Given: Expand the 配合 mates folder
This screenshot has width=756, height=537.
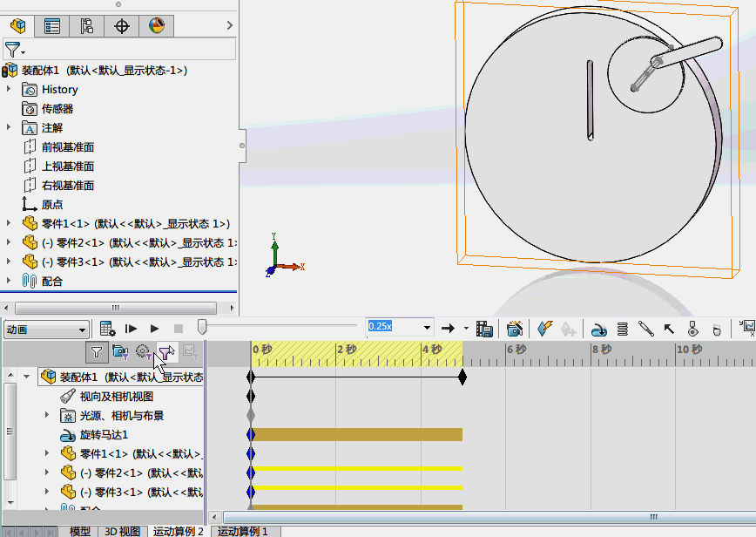Looking at the screenshot, I should tap(8, 281).
